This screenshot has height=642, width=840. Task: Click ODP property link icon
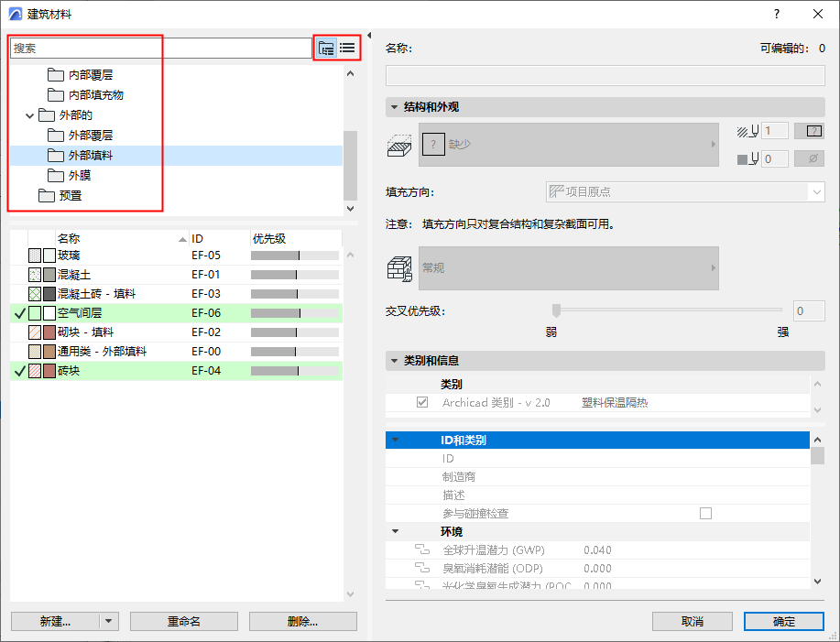[x=422, y=568]
